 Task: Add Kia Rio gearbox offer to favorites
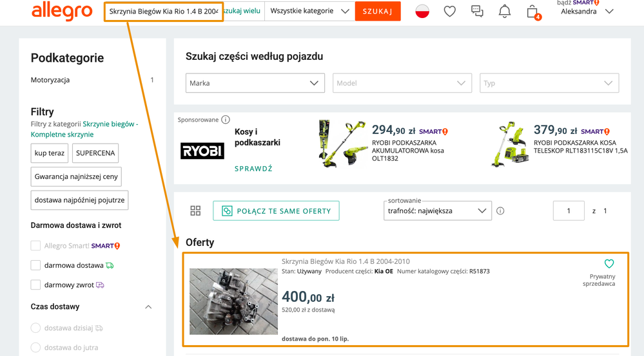coord(609,264)
